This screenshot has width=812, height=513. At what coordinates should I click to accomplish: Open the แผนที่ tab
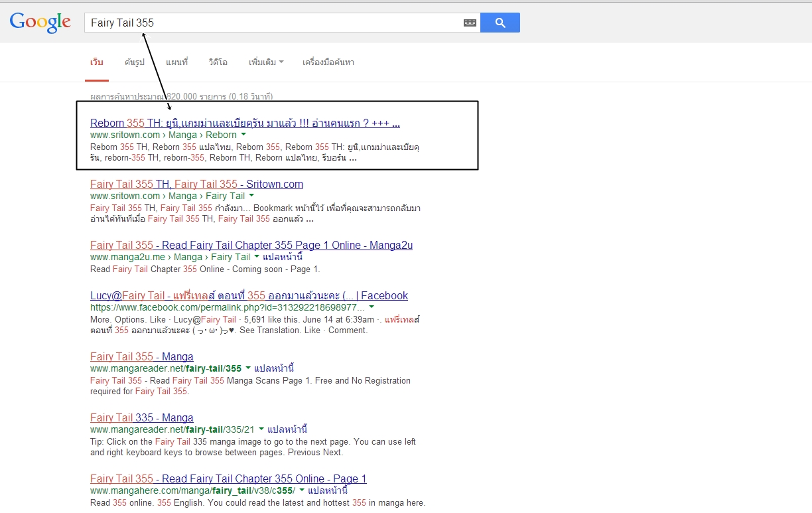[176, 62]
